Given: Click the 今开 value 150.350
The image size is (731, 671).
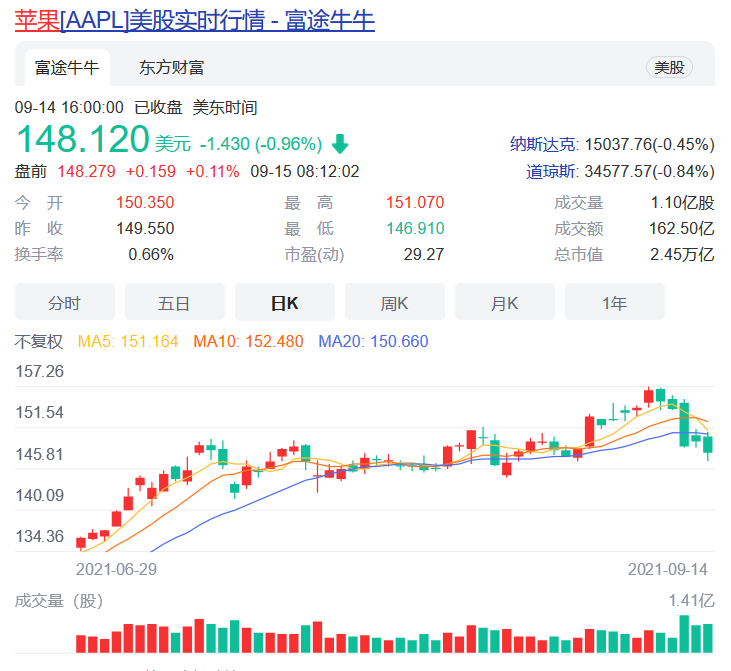Looking at the screenshot, I should click(145, 202).
